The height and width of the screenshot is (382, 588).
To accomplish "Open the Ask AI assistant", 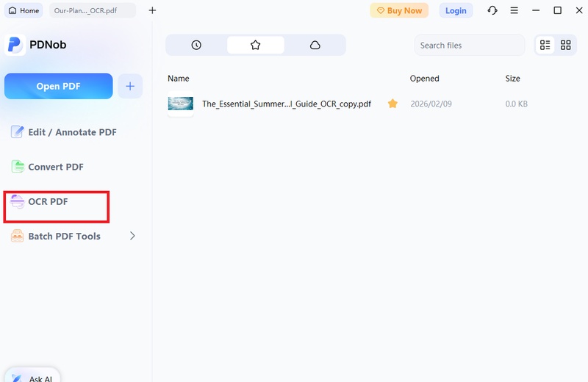I will (x=32, y=376).
